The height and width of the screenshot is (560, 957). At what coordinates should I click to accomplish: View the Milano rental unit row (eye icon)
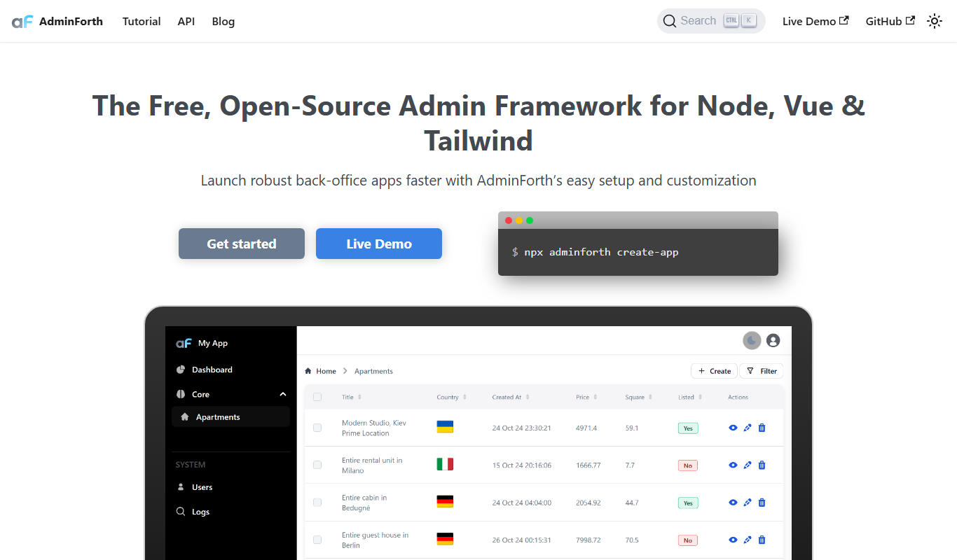tap(733, 465)
